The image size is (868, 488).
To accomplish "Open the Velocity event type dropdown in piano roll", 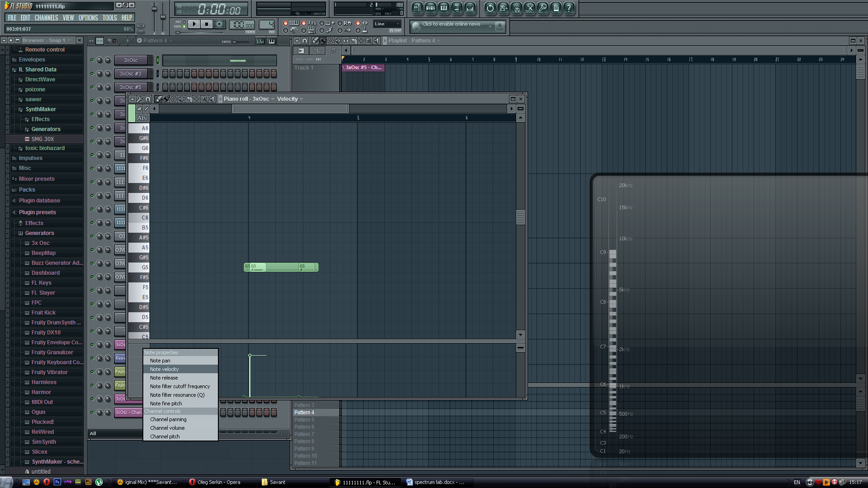I will tap(290, 99).
